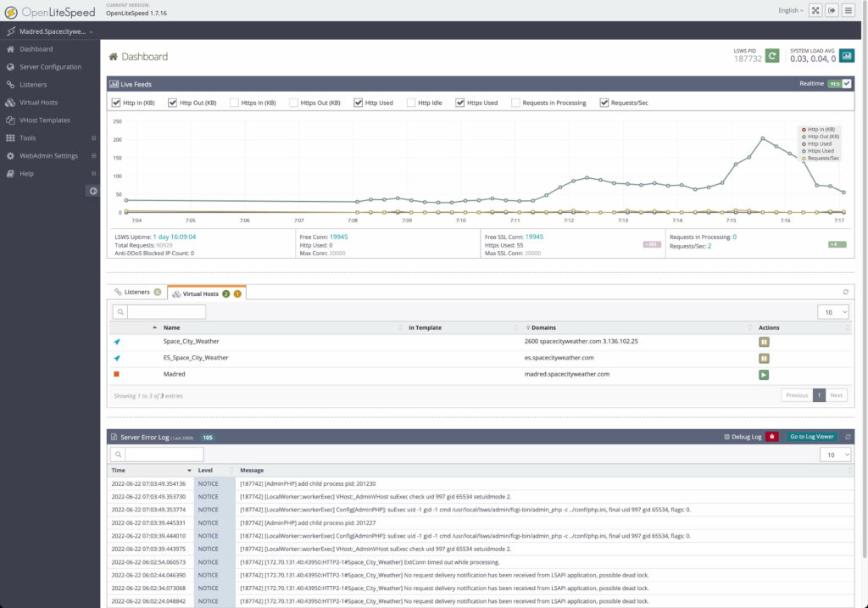Click the search icon in Server Error Log
This screenshot has width=868, height=608.
point(118,455)
